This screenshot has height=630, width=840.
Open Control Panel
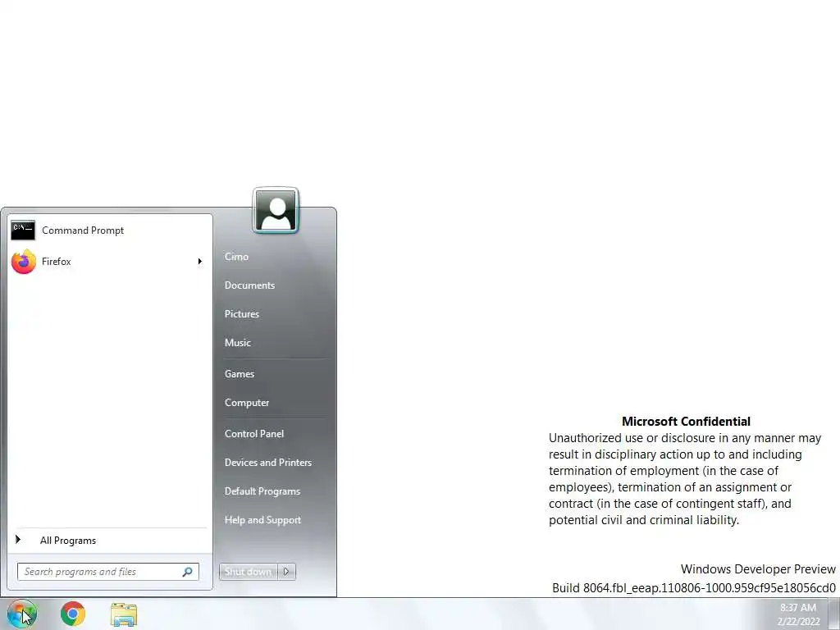click(254, 434)
